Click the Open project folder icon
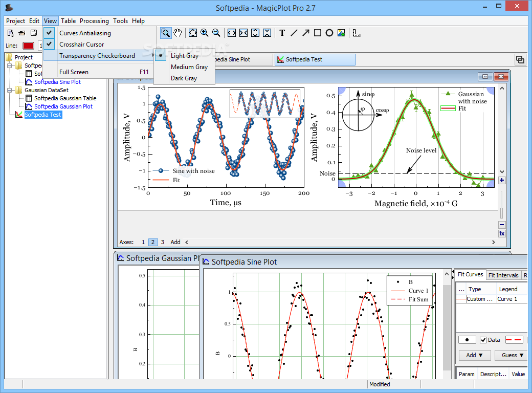The image size is (532, 393). click(22, 33)
